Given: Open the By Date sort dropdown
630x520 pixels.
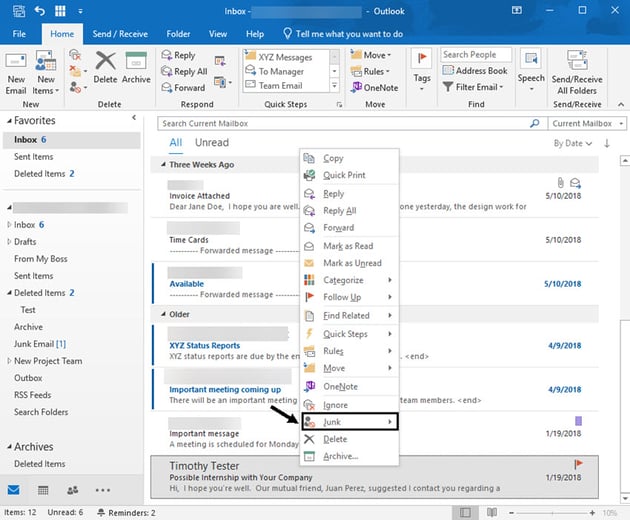Looking at the screenshot, I should point(573,143).
